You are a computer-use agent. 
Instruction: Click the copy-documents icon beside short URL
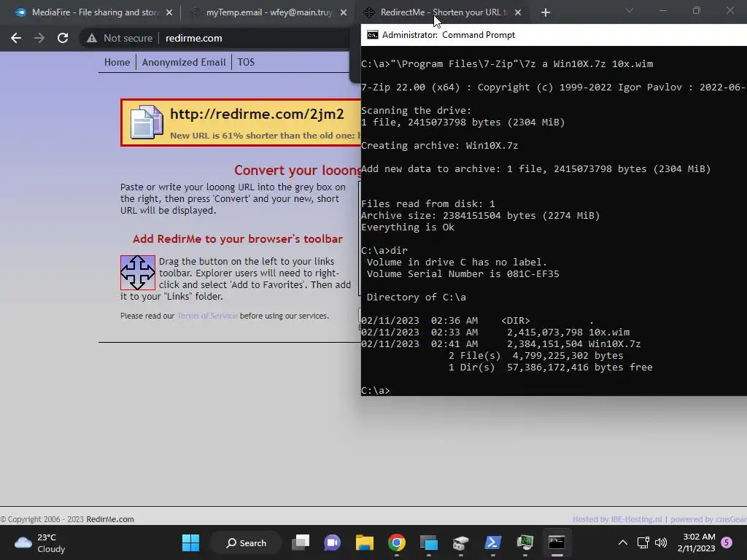coord(147,122)
